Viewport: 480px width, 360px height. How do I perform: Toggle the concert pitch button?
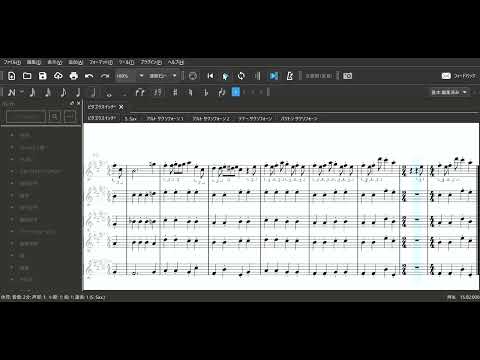319,76
